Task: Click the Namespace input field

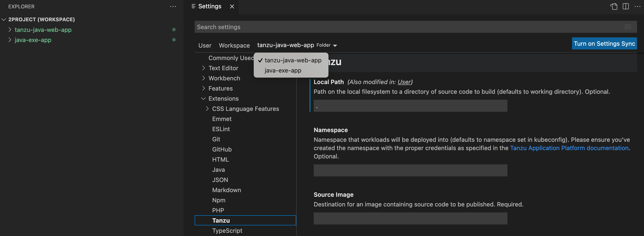Action: [x=410, y=170]
